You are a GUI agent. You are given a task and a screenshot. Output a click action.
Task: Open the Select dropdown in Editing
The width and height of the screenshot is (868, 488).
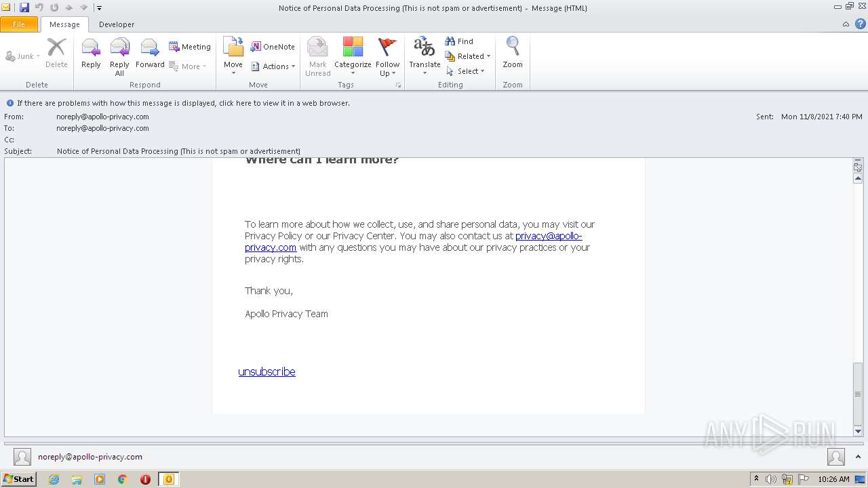click(x=465, y=71)
